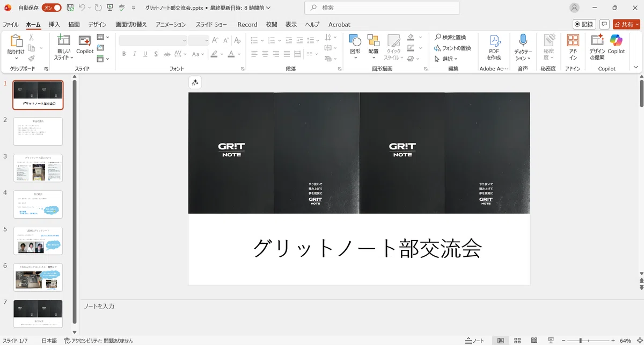Click the Designer (デザインの提案) icon

597,41
